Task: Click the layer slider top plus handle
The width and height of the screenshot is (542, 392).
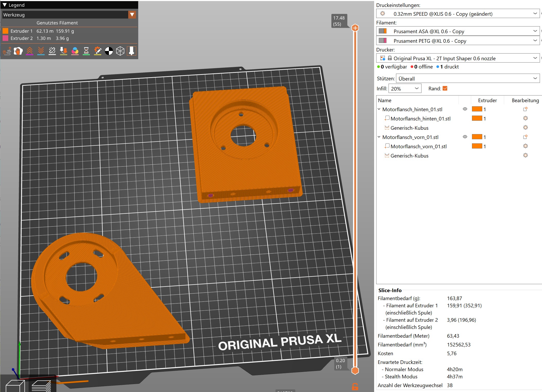Action: point(355,28)
